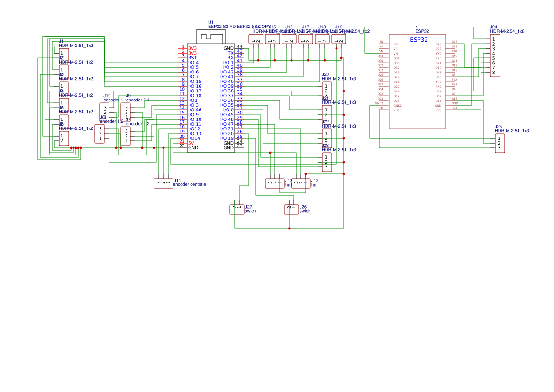The width and height of the screenshot is (554, 392).
Task: Select the antenna symbol atop U1
Action: 210,37
